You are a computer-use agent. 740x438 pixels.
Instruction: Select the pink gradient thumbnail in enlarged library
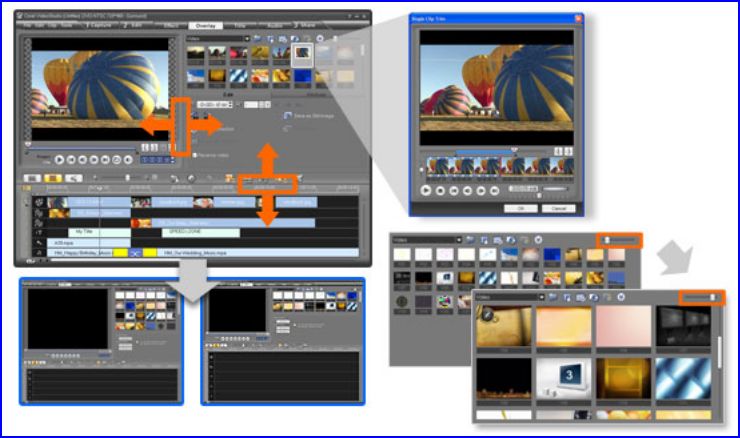tap(623, 327)
